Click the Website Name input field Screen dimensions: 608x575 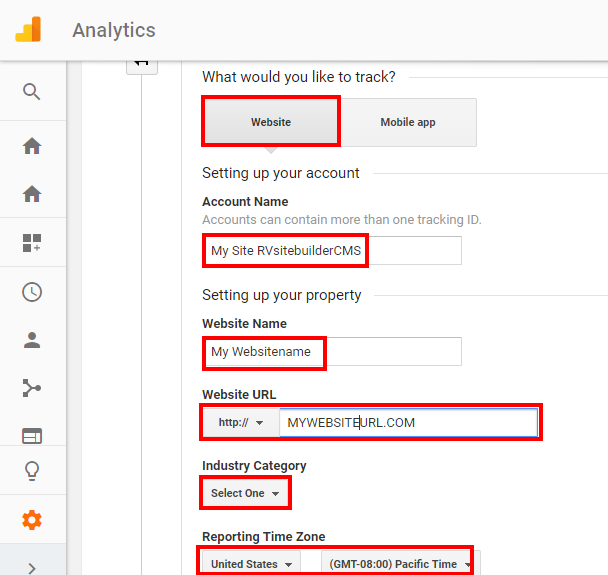[x=331, y=352]
